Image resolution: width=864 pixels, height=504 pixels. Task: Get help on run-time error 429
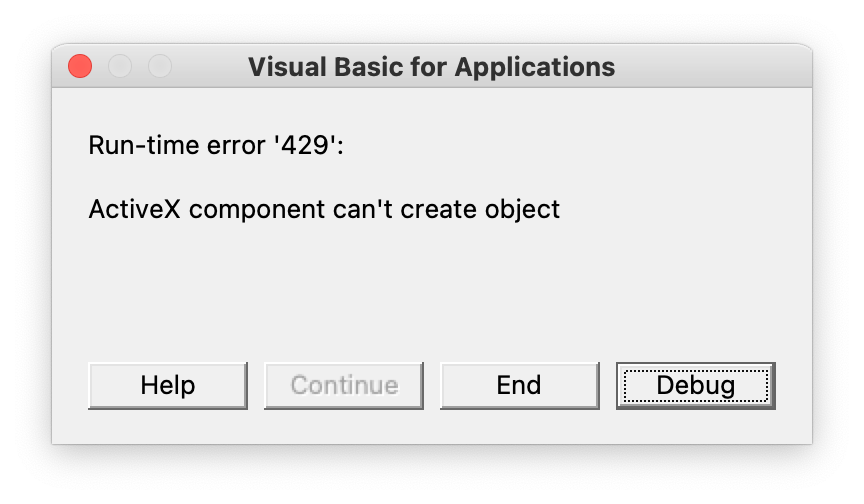(x=168, y=385)
